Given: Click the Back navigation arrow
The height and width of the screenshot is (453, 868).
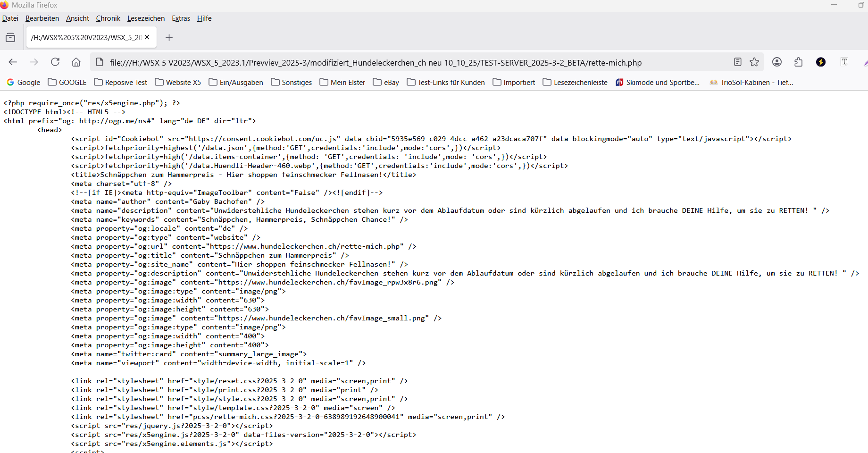Looking at the screenshot, I should [x=13, y=62].
